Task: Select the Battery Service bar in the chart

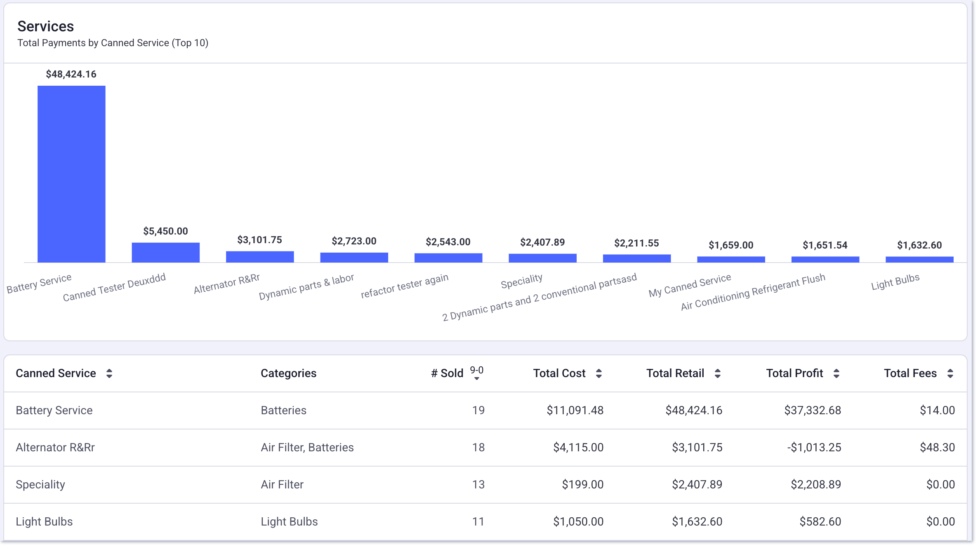Action: [x=71, y=173]
